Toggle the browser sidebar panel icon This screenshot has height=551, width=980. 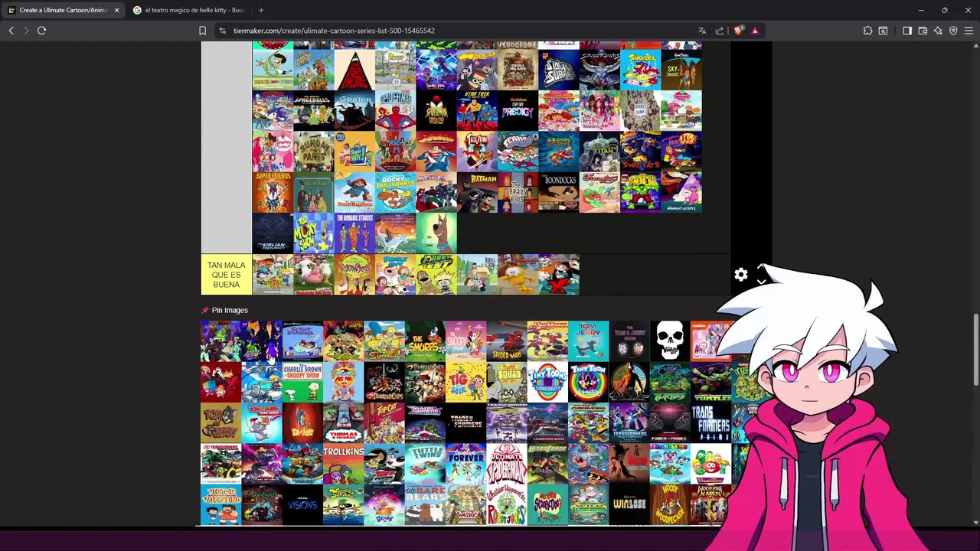pos(907,31)
